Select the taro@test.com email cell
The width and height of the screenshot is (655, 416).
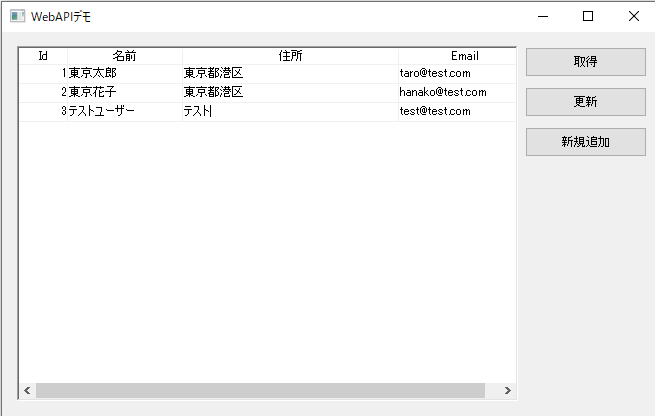pos(456,74)
